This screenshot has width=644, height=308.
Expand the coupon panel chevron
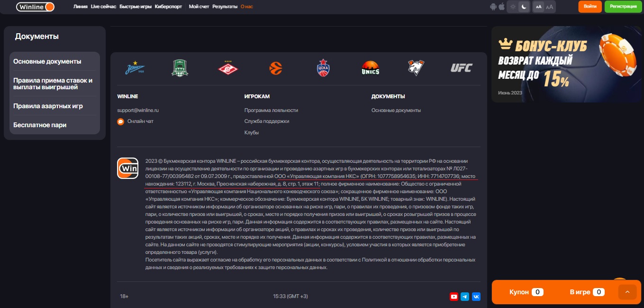627,292
